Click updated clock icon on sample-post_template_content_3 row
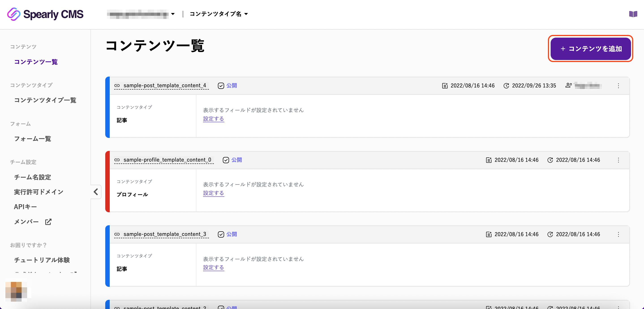Screen dimensions: 644x309 (x=550, y=234)
